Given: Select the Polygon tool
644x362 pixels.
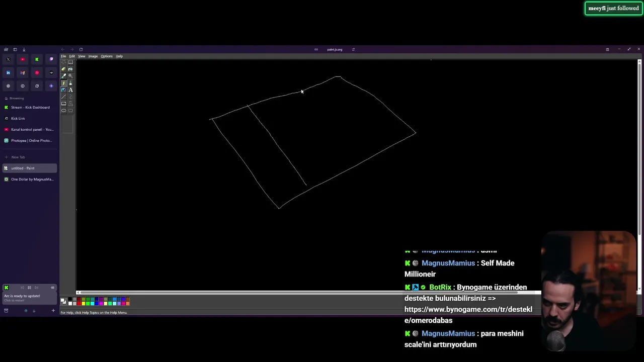Looking at the screenshot, I should [70, 104].
